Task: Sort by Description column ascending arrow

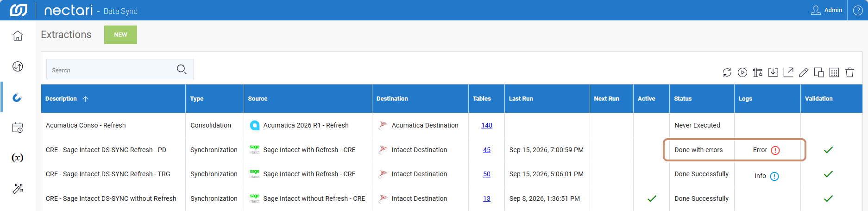Action: tap(85, 99)
